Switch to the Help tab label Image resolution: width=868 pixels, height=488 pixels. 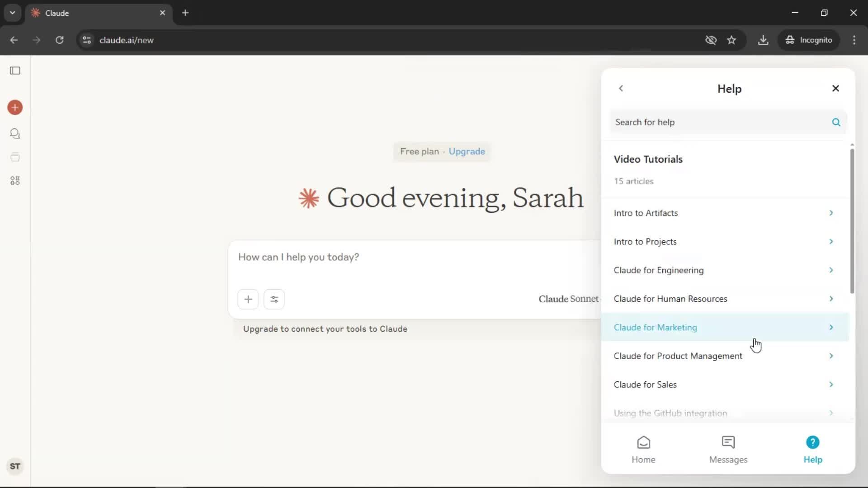812,460
